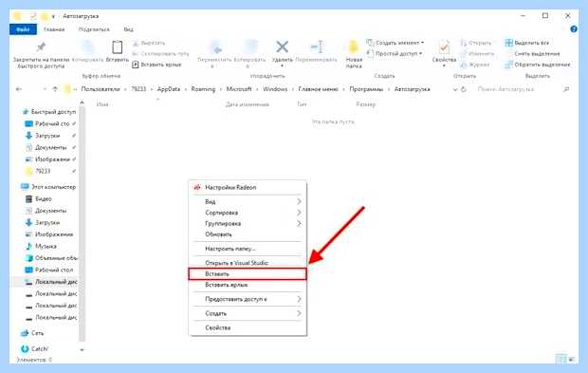
Task: Click Главное меню in the address path
Action: pyautogui.click(x=318, y=89)
